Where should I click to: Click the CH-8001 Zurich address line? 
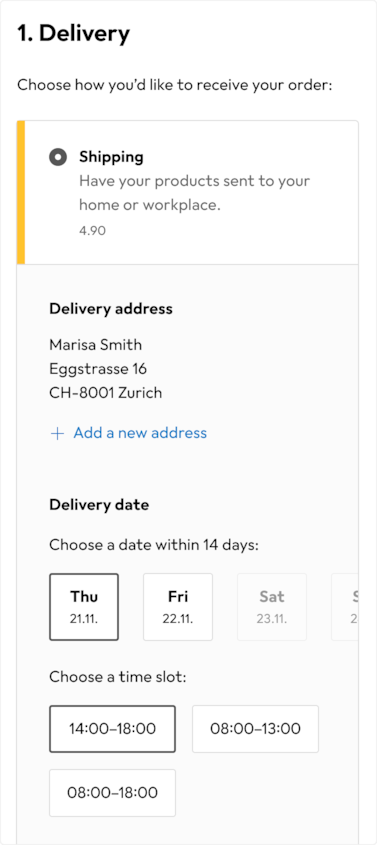click(x=106, y=393)
